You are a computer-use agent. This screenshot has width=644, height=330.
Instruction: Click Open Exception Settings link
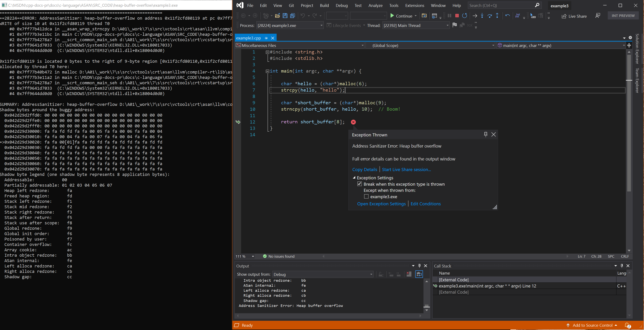380,204
